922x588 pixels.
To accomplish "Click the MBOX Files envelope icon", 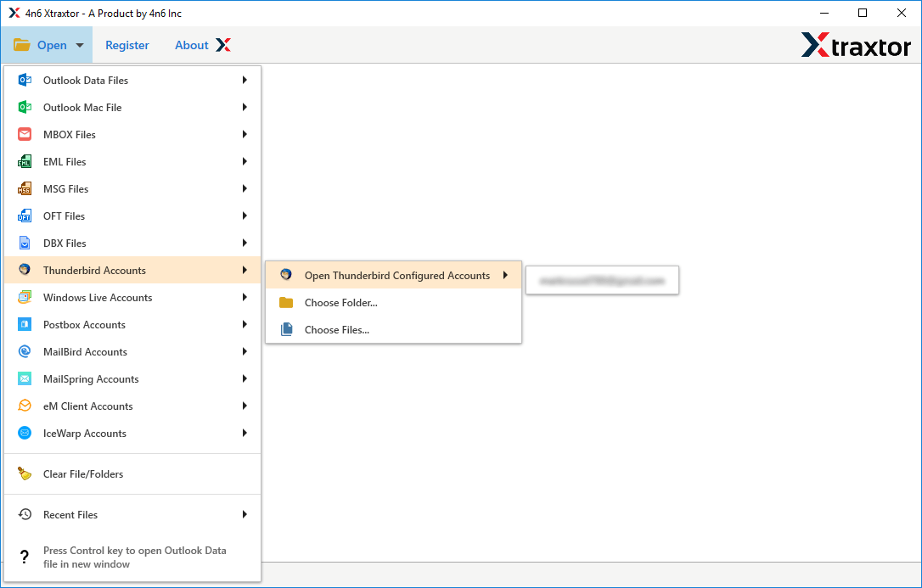I will click(24, 134).
